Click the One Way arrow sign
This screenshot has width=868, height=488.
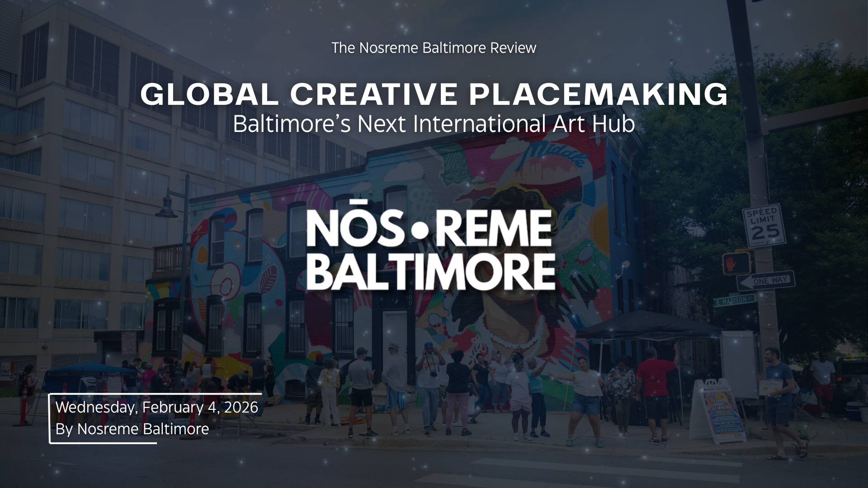766,282
